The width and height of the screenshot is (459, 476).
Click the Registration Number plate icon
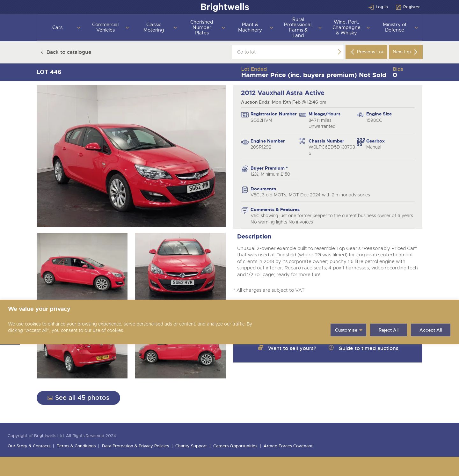(x=245, y=115)
